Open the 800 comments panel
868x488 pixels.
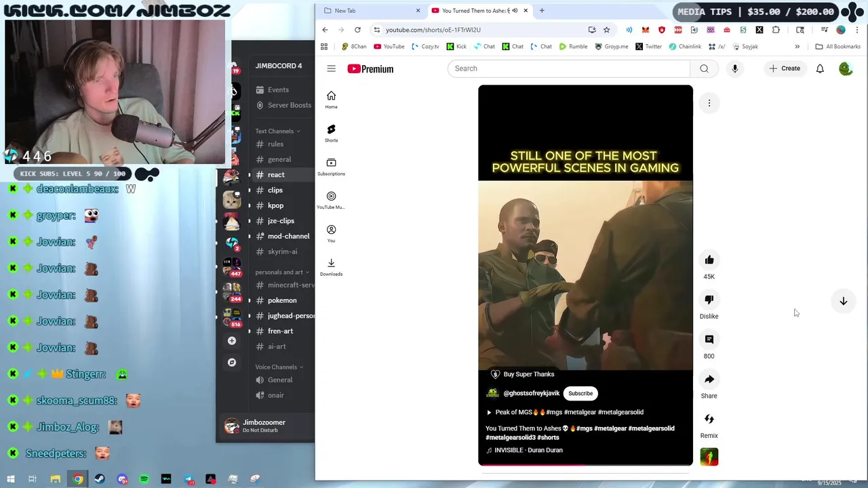pos(709,340)
